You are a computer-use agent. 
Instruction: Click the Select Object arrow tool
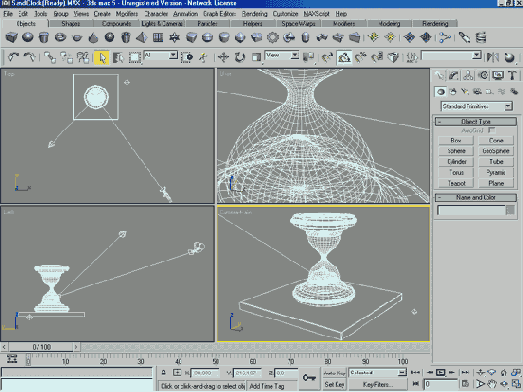[102, 57]
